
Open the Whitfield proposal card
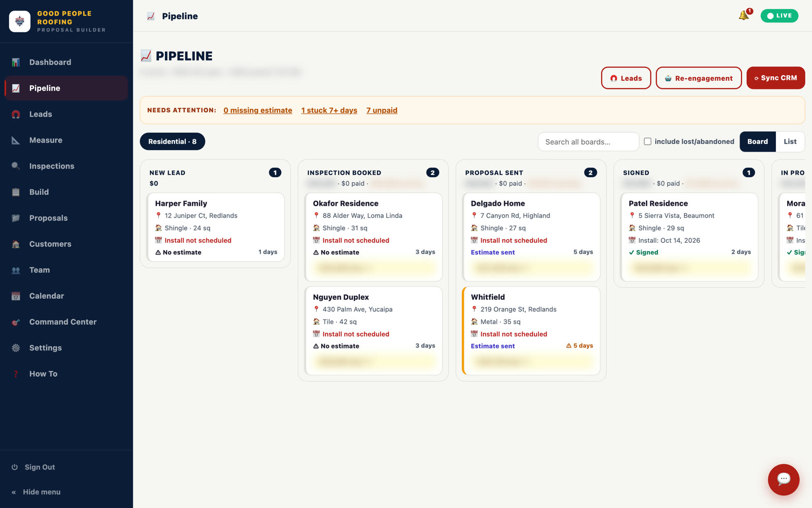[x=531, y=331]
